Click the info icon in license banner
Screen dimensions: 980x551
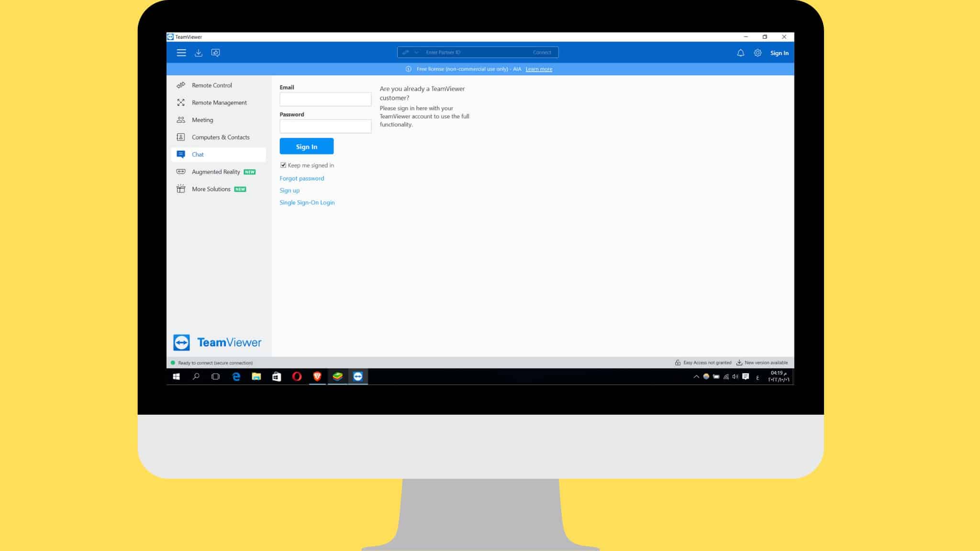coord(408,69)
